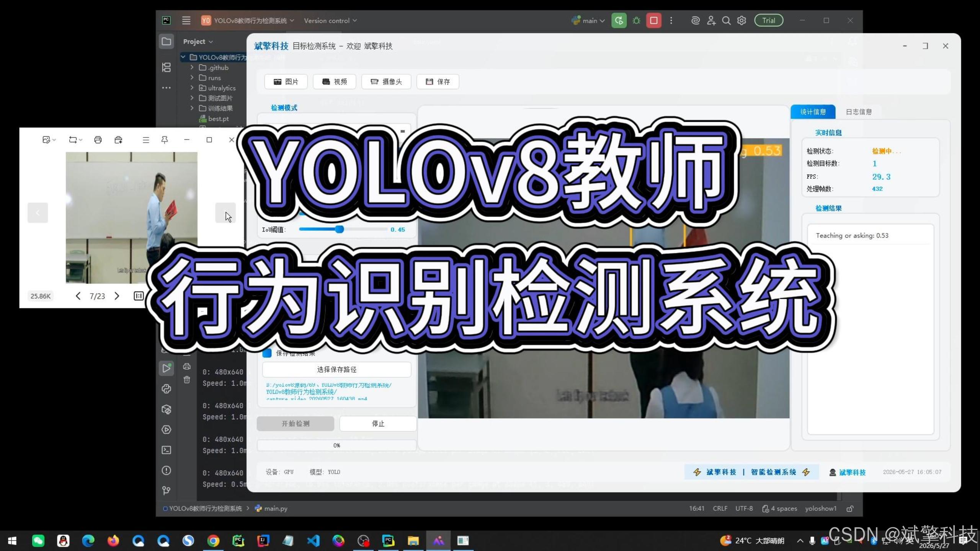Viewport: 980px width, 551px height.
Task: Click the printer icon in image viewer
Action: click(98, 140)
